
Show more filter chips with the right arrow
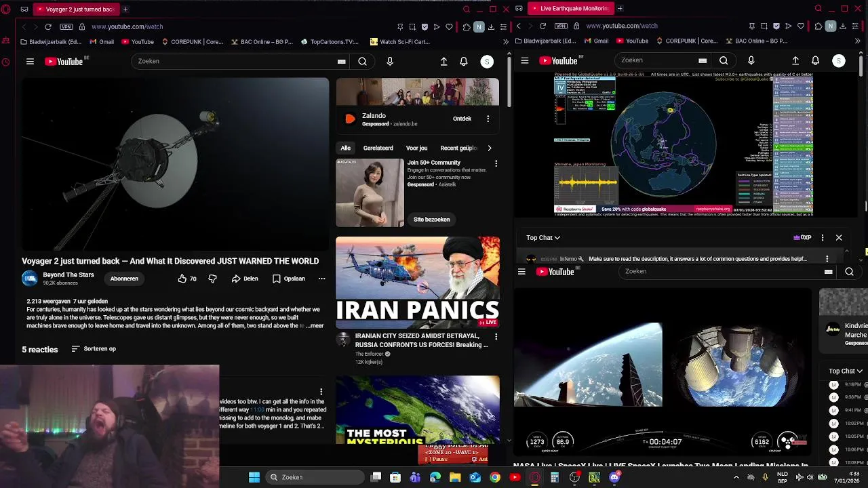coord(490,148)
